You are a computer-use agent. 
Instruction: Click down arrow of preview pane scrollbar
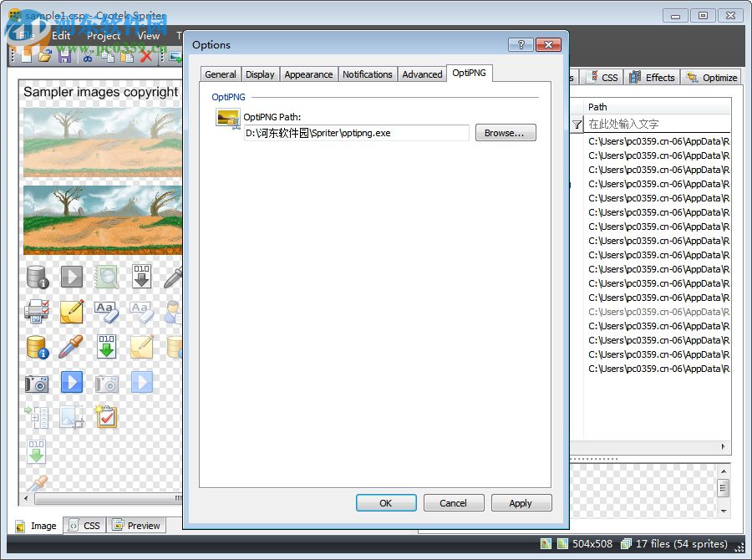pyautogui.click(x=724, y=512)
